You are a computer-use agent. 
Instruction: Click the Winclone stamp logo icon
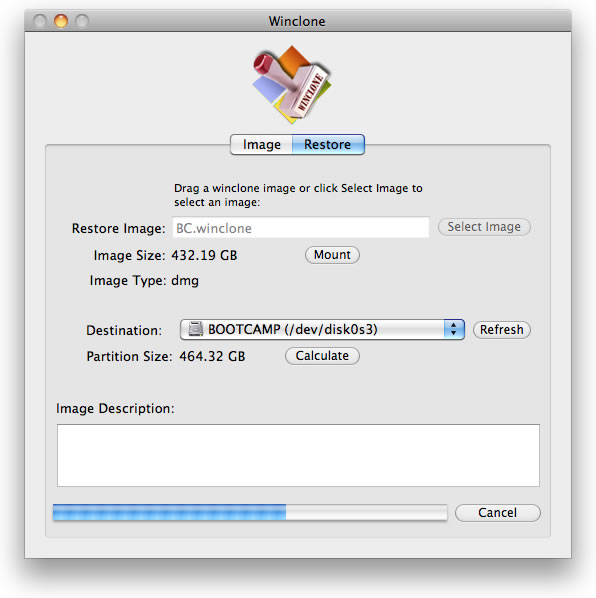pos(292,85)
